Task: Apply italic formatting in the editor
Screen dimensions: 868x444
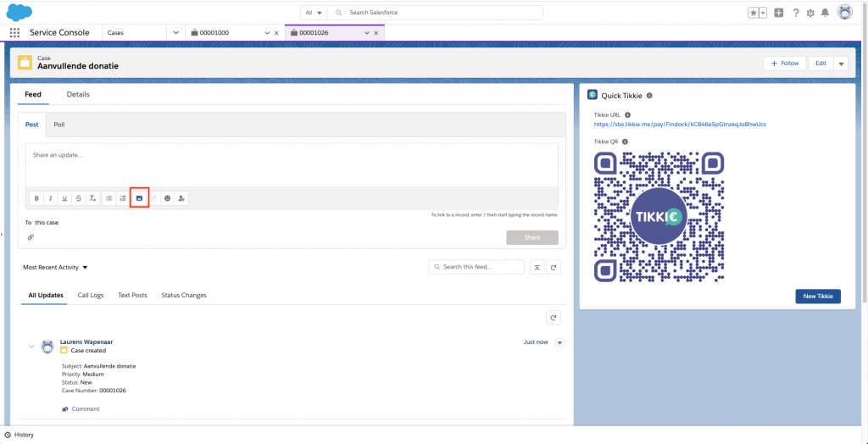Action: pos(50,198)
